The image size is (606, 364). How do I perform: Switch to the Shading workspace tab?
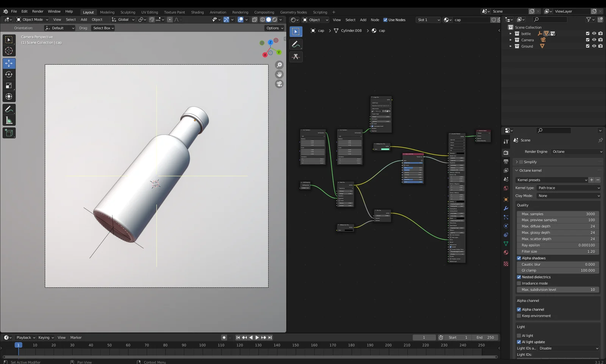197,12
